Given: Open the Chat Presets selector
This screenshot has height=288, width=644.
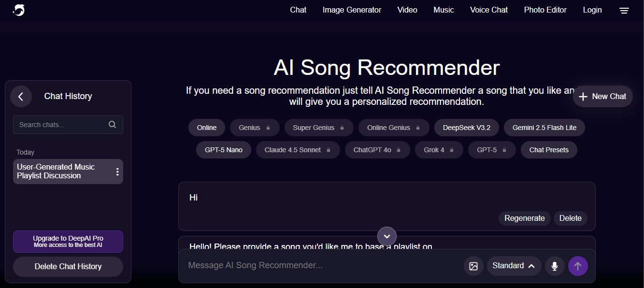Looking at the screenshot, I should point(548,149).
